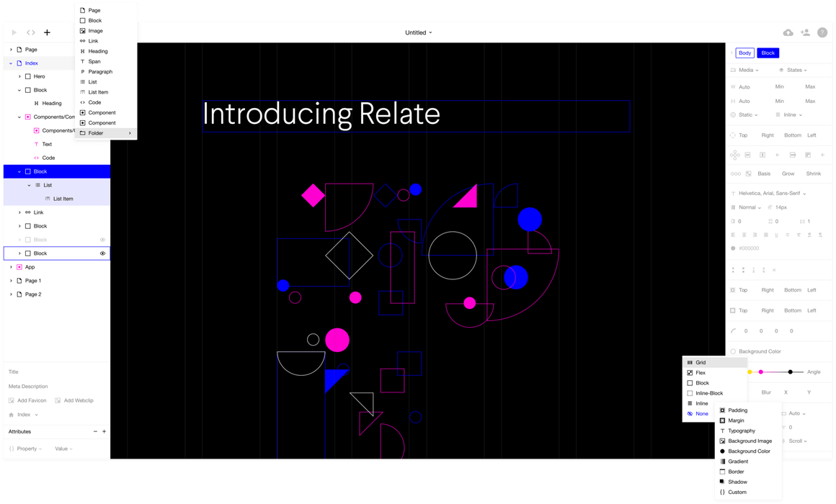836x504 pixels.
Task: Click the #000000 text color swatch
Action: (733, 249)
